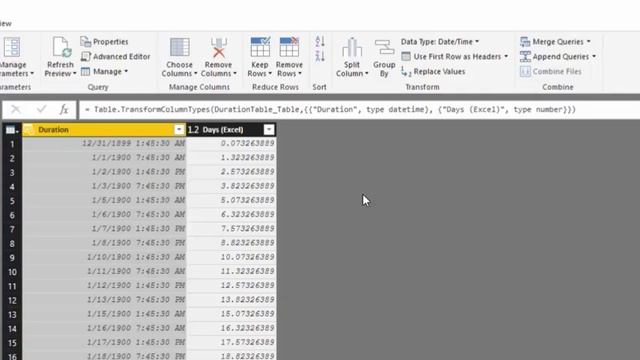
Task: Select cell value 17.57326389
Action: [x=231, y=342]
